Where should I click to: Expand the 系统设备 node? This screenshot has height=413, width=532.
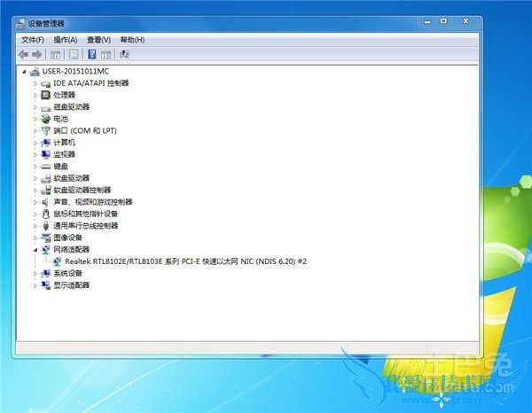(x=35, y=273)
